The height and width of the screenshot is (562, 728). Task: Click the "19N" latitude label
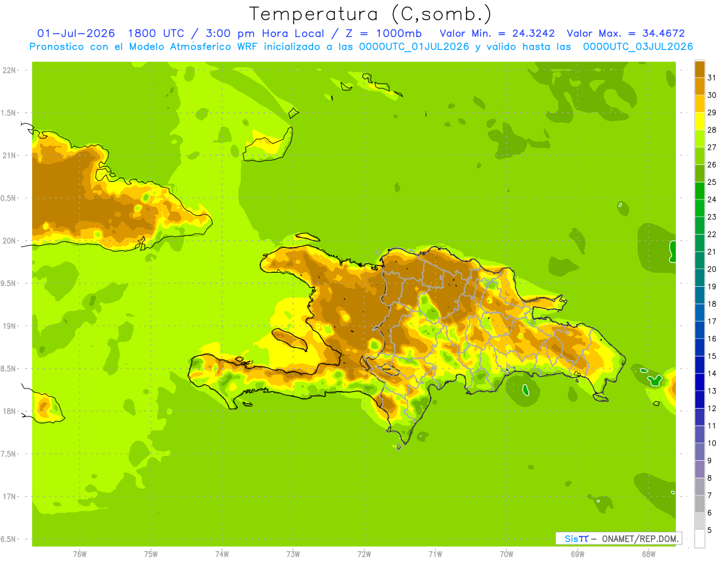pos(9,326)
